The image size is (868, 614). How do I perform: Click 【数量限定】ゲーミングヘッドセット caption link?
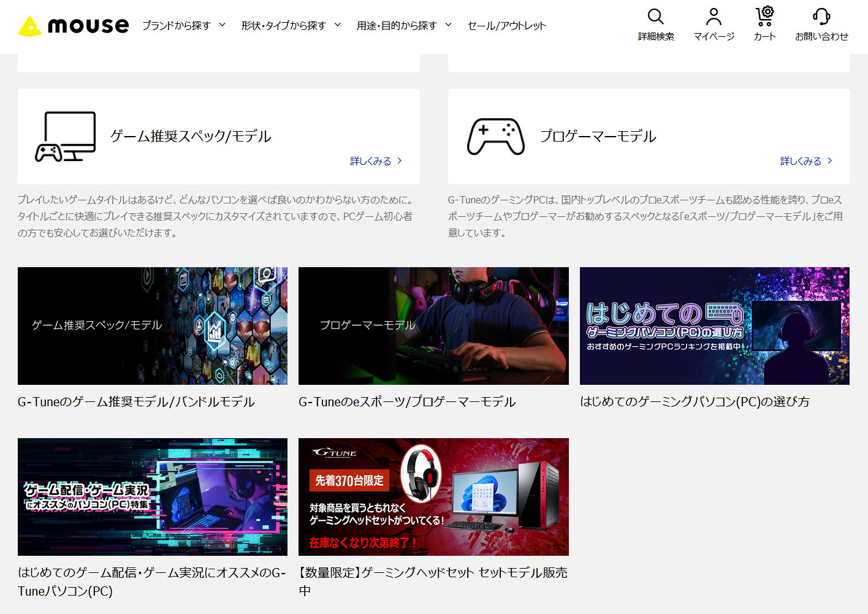pyautogui.click(x=433, y=582)
